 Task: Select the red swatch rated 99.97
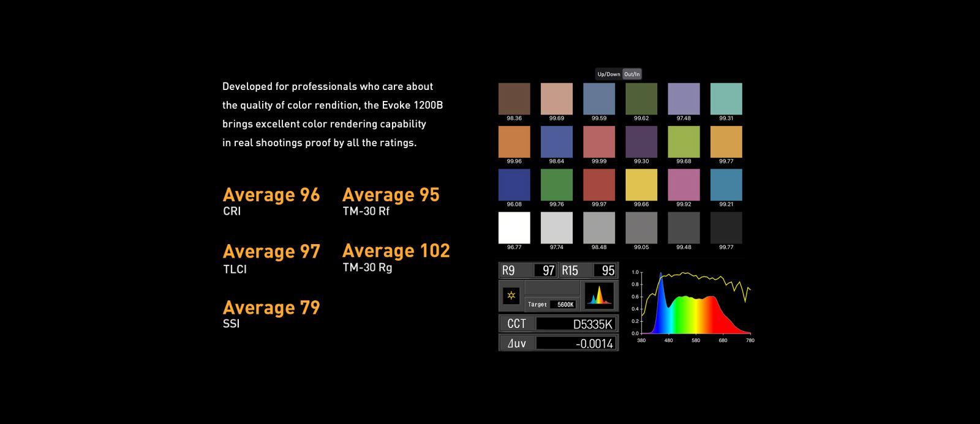click(x=599, y=185)
